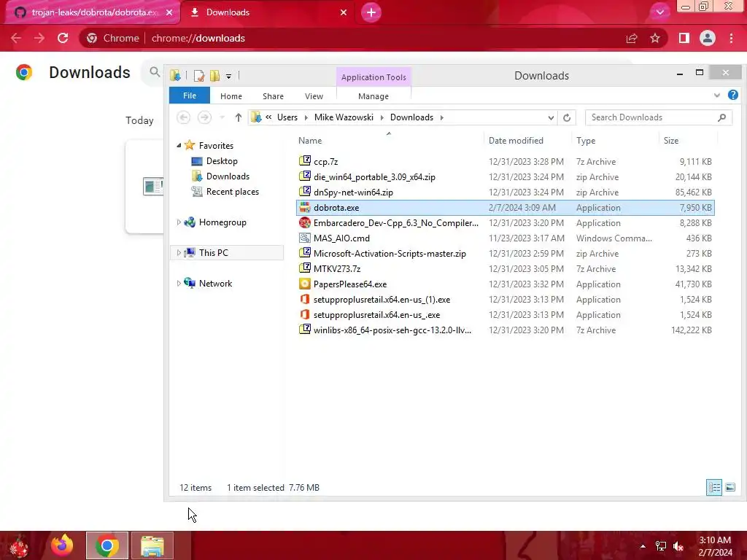Click Users in the address breadcrumb
The width and height of the screenshot is (747, 560).
click(x=287, y=117)
